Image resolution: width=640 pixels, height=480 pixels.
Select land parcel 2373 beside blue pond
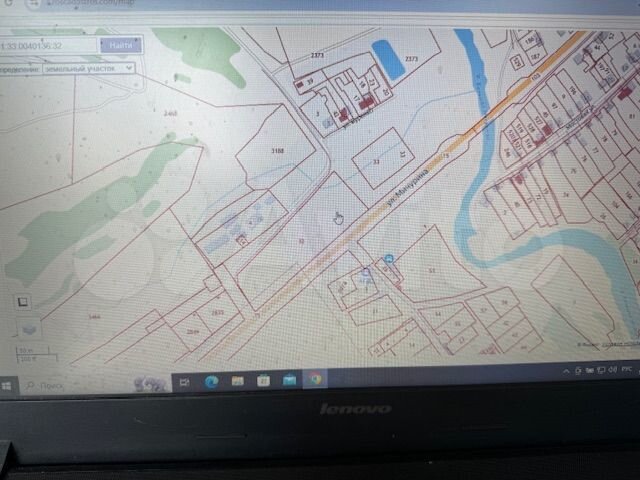point(411,59)
